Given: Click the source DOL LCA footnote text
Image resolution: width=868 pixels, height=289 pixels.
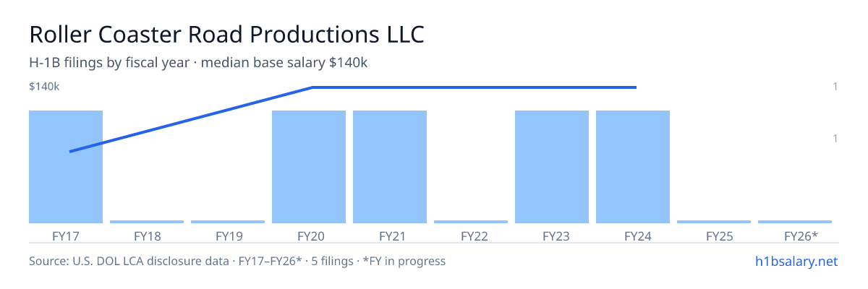Looking at the screenshot, I should click(237, 261).
